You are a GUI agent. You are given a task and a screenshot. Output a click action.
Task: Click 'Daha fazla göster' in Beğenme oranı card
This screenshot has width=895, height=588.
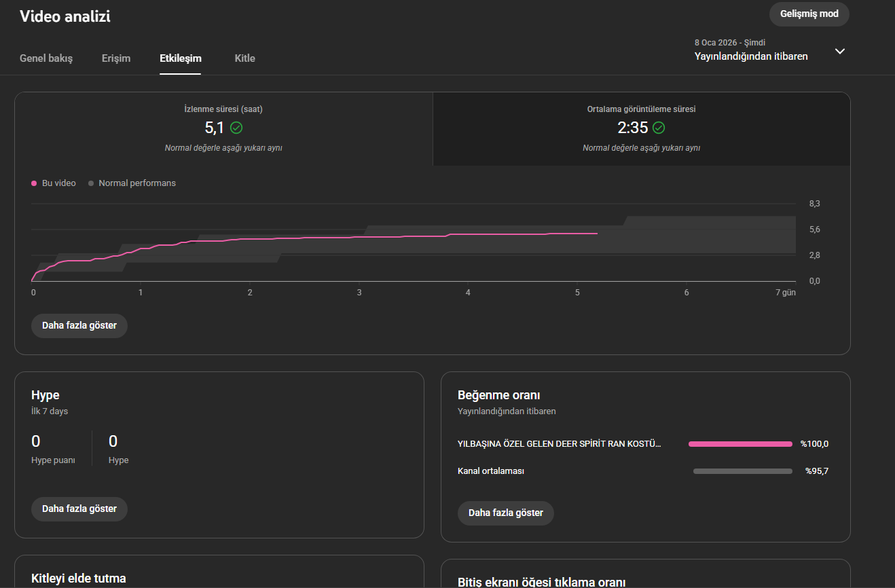click(506, 513)
